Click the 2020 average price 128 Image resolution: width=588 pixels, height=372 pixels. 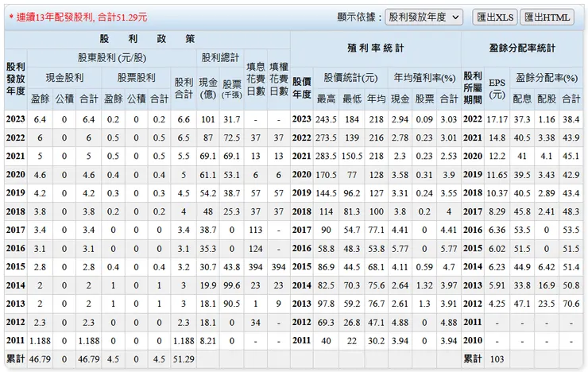click(376, 175)
